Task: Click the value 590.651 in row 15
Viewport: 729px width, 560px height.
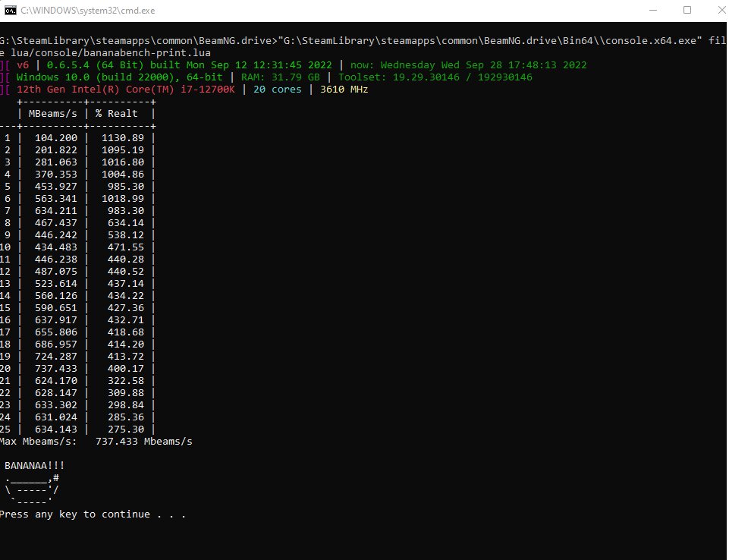Action: tap(56, 307)
